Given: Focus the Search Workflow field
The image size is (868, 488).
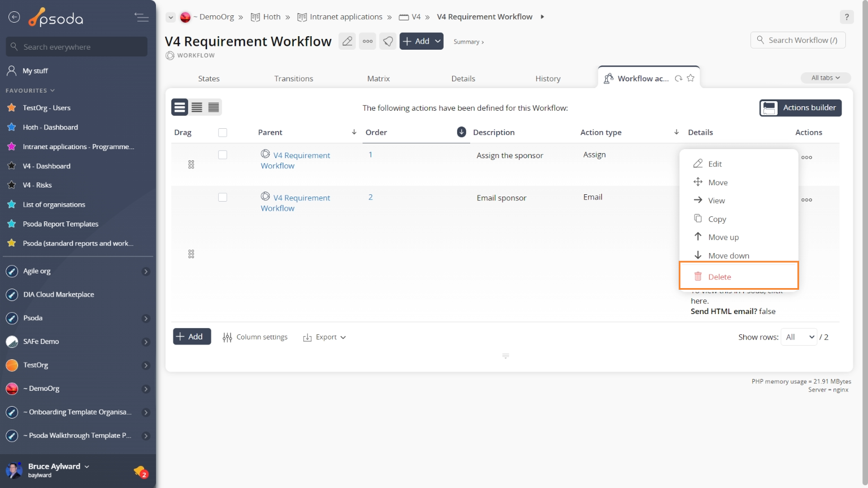Looking at the screenshot, I should pyautogui.click(x=798, y=40).
